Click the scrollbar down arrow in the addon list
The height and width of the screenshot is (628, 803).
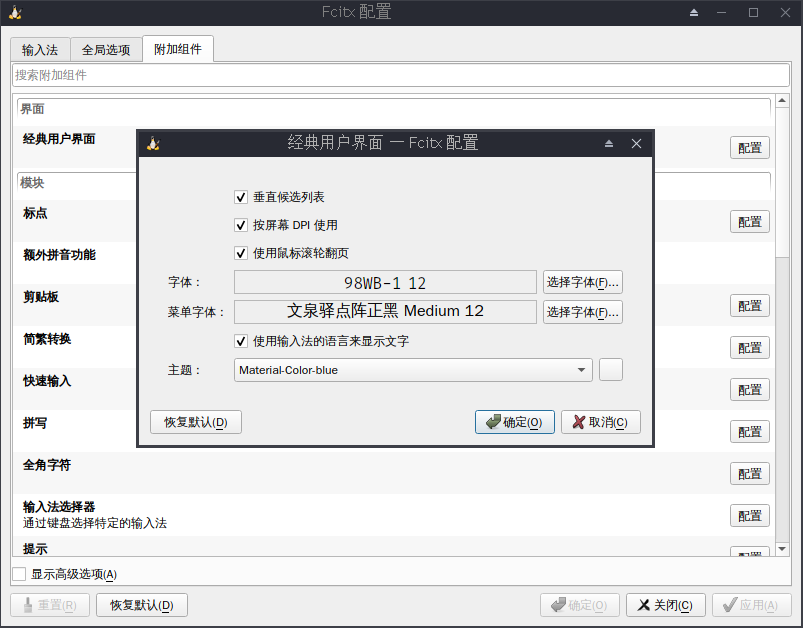pos(782,549)
